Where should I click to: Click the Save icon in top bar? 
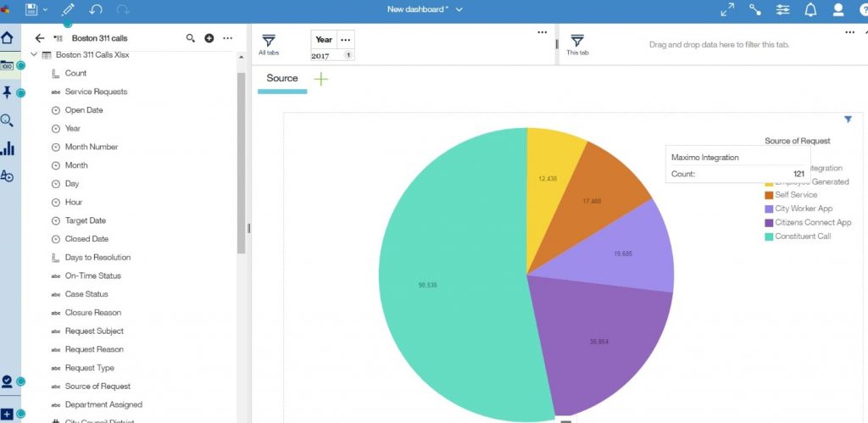point(31,9)
